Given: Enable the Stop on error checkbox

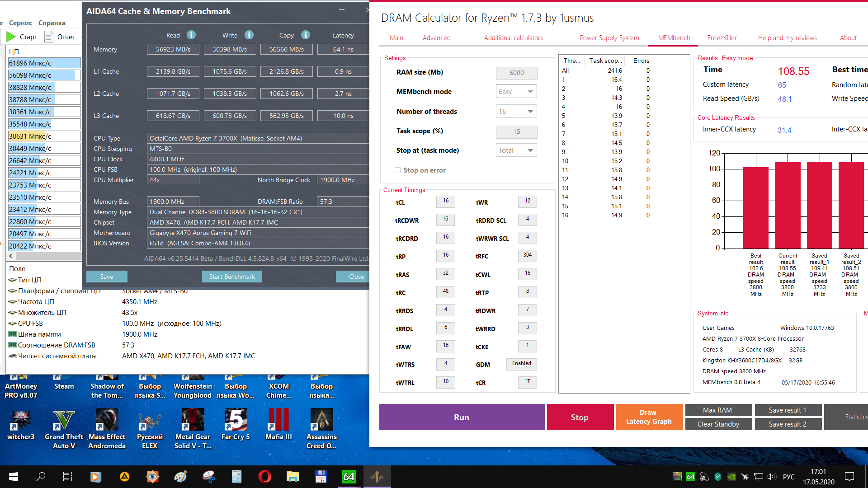Looking at the screenshot, I should [397, 170].
